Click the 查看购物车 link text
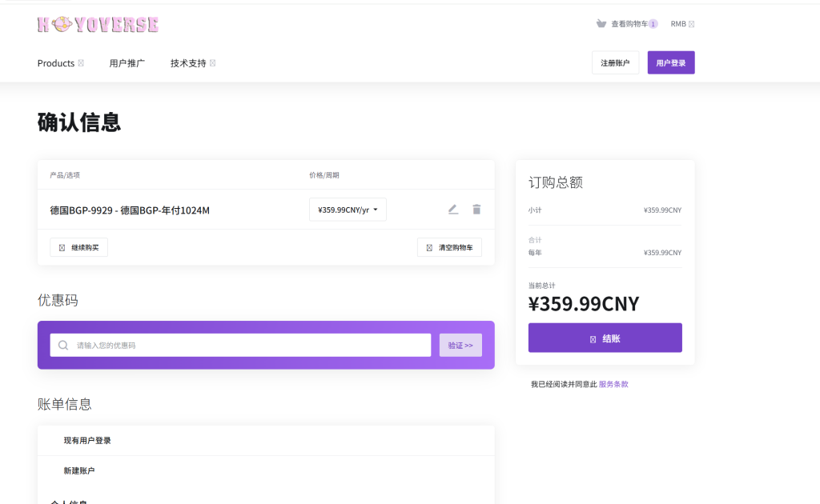The height and width of the screenshot is (504, 820). 629,24
